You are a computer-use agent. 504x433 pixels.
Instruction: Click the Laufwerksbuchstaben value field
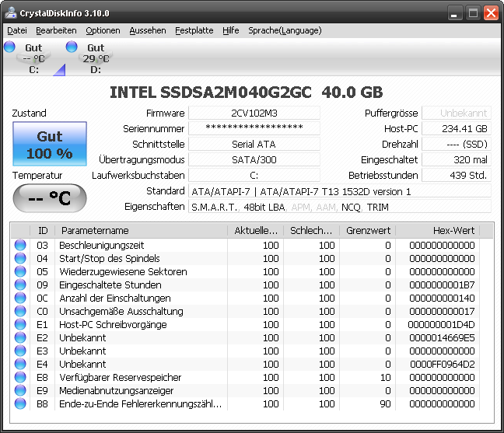(254, 176)
